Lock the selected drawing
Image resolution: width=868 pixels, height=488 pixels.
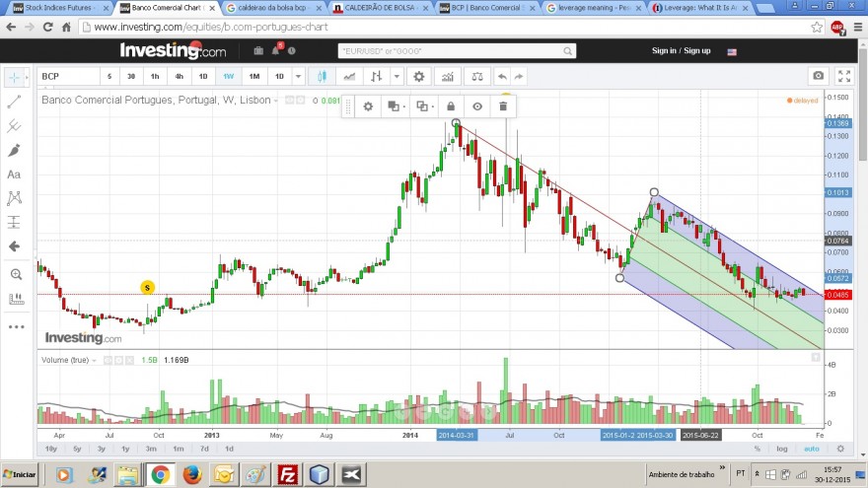pos(451,106)
